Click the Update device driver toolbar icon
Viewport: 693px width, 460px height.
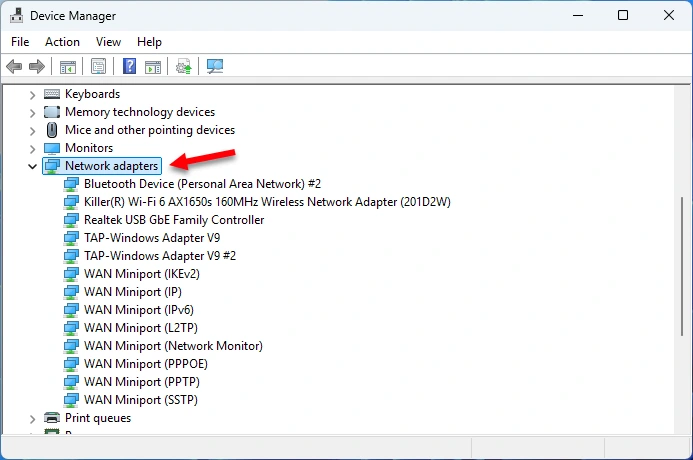(183, 67)
